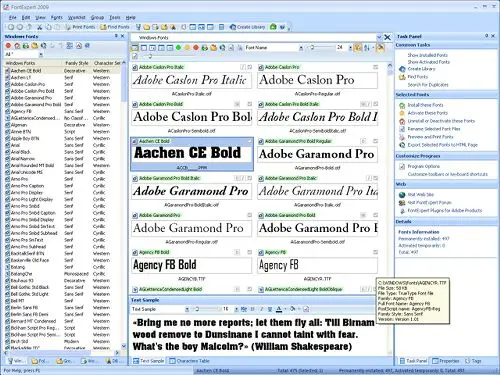The image size is (500, 375).
Task: Toggle italic style in Text Sample toolbar
Action: pos(261,309)
